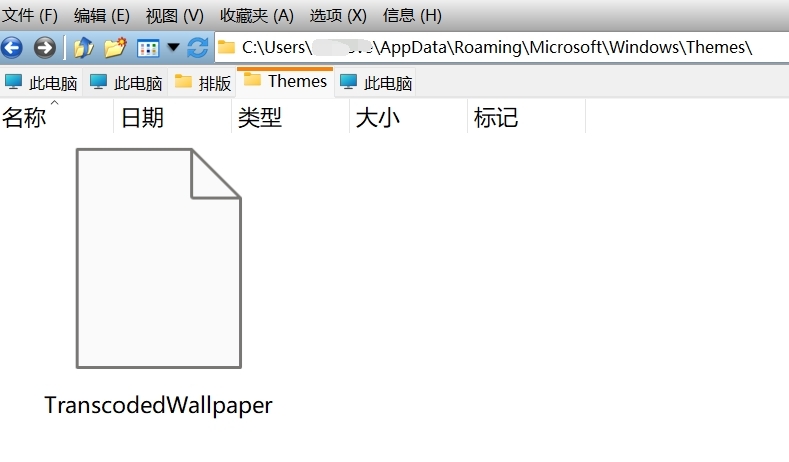
Task: Sort by the 名称 column header
Action: tap(56, 117)
